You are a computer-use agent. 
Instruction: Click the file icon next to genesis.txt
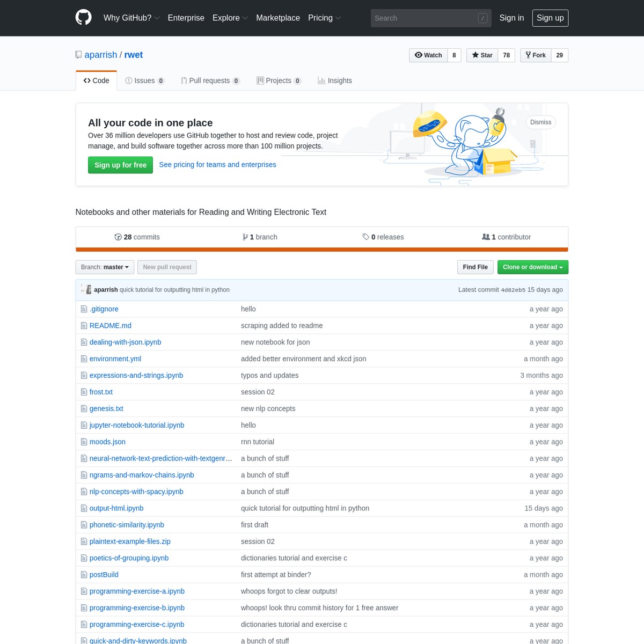pyautogui.click(x=84, y=409)
